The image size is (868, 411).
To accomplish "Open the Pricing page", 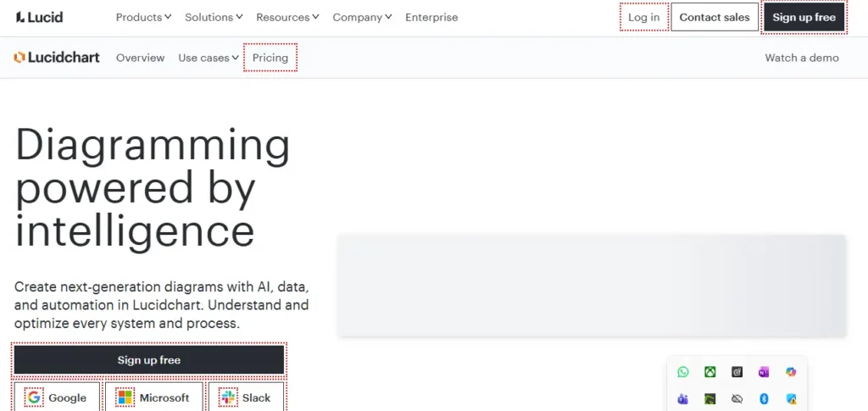I will 270,58.
